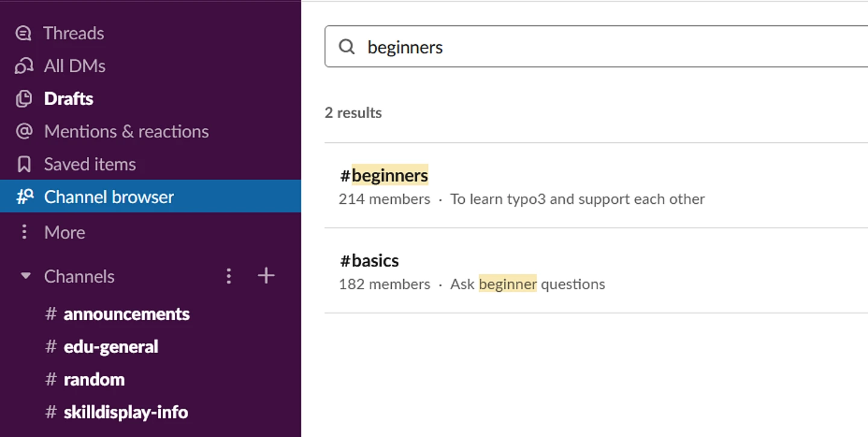Open the #beginners channel result
The image size is (868, 437).
[x=384, y=176]
